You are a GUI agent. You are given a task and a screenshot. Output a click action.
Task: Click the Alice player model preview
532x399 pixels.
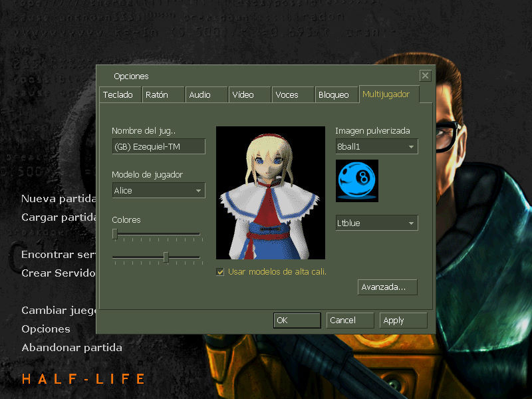point(269,193)
